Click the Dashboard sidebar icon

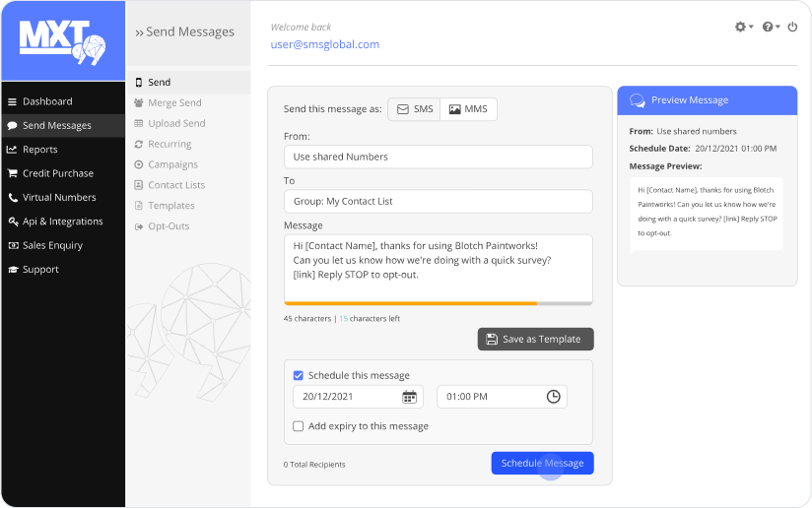pos(13,101)
